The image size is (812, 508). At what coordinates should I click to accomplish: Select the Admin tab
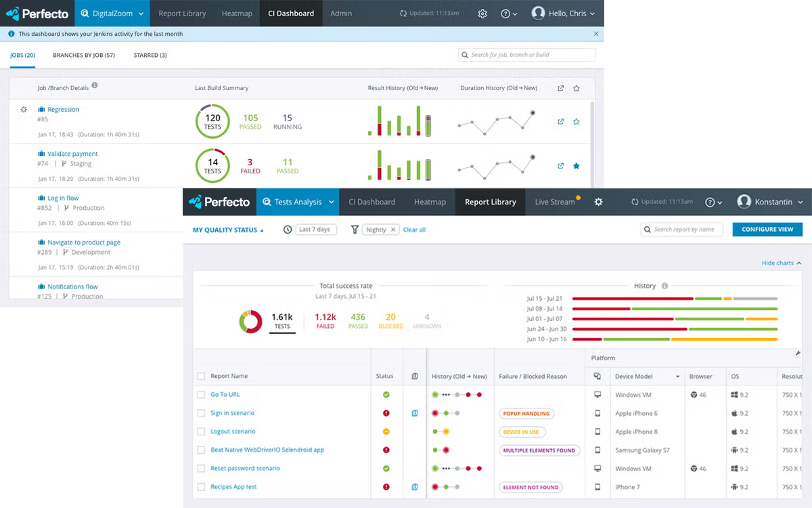point(341,14)
